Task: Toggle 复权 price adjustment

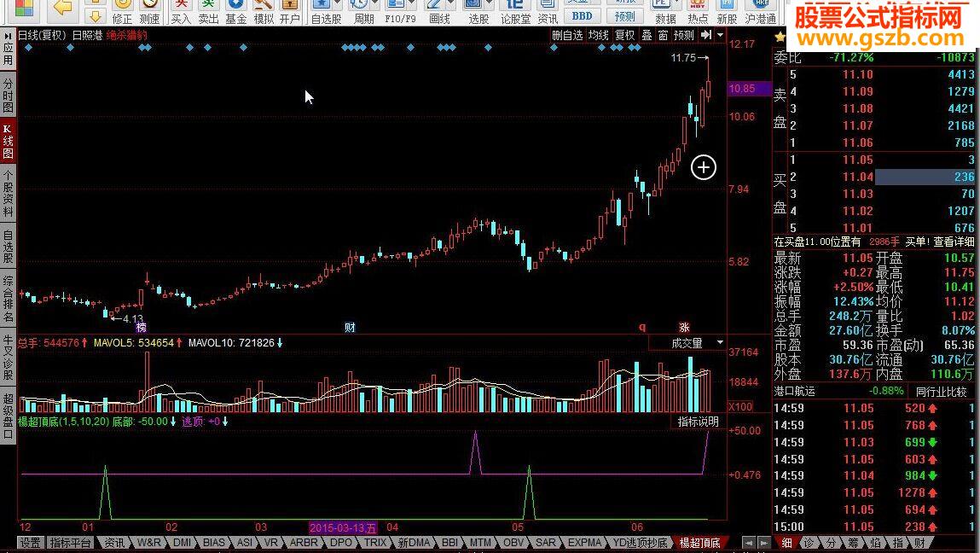Action: point(624,35)
